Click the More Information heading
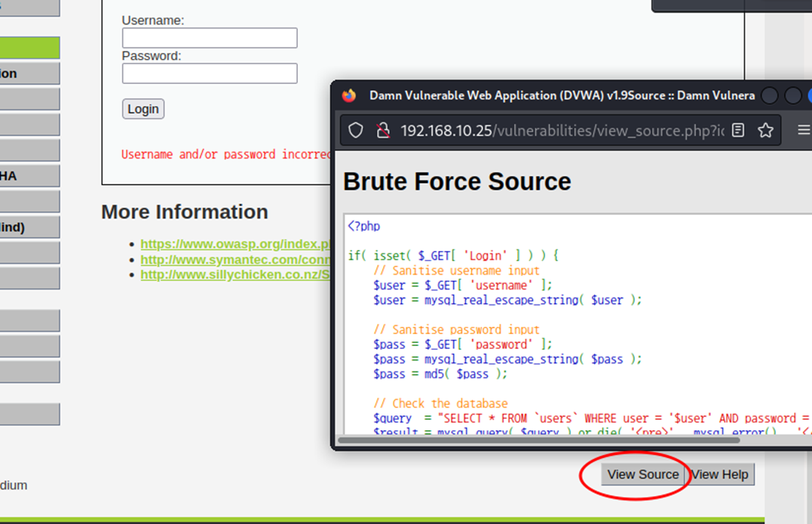Screen dimensions: 812x524 pos(185,212)
